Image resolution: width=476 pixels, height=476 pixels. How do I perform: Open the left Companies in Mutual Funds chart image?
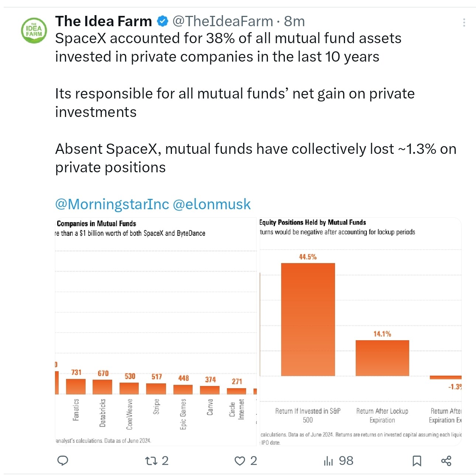[156, 331]
